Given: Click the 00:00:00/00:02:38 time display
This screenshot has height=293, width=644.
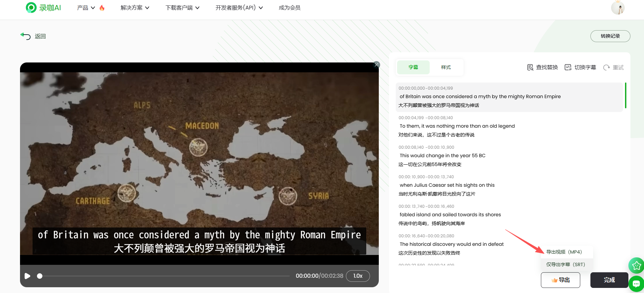Looking at the screenshot, I should pyautogui.click(x=319, y=276).
